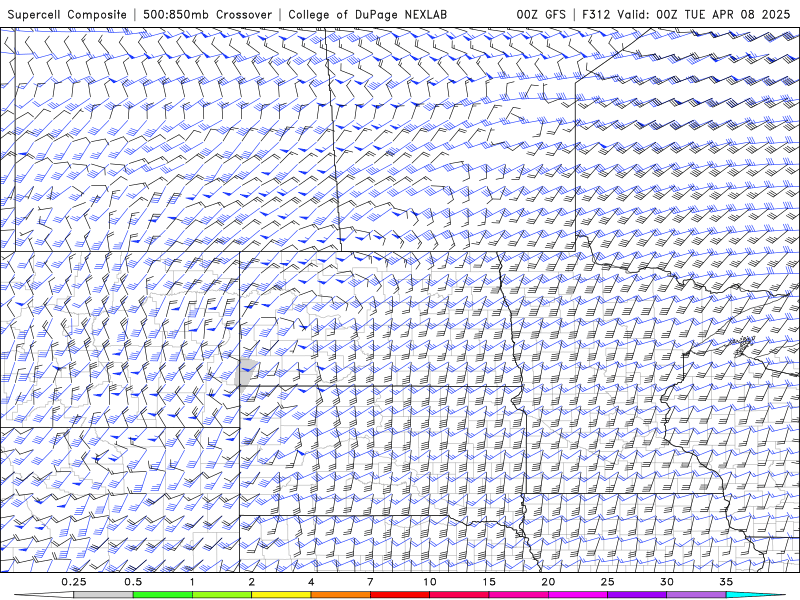800x600 pixels.
Task: Click the '35' color scale label
Action: click(x=726, y=582)
